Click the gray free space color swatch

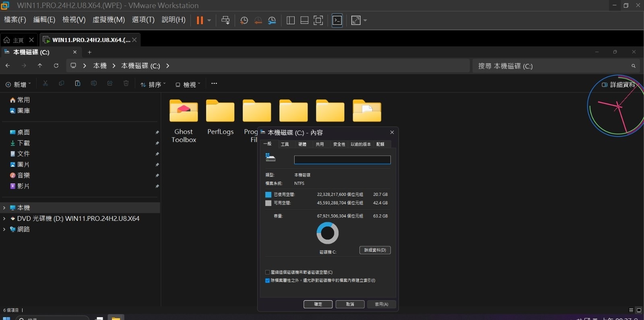[x=268, y=203]
